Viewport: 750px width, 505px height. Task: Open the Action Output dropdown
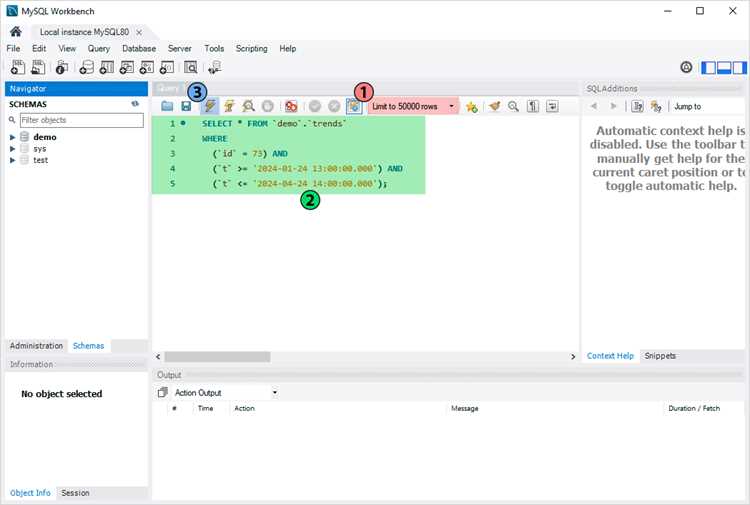click(224, 392)
